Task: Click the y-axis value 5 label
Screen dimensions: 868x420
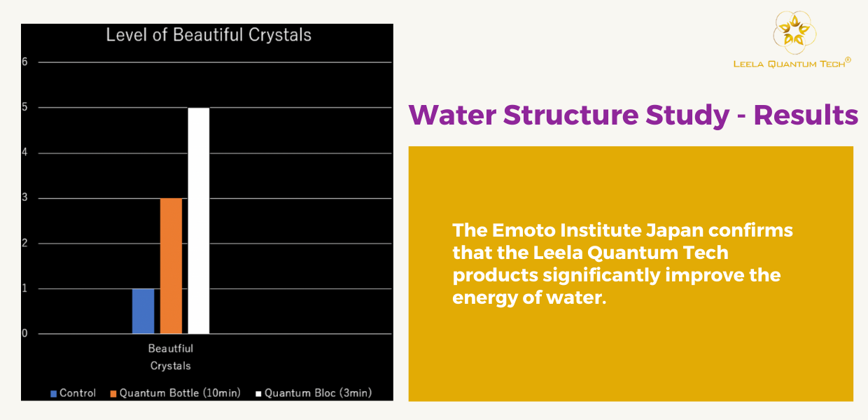Action: 24,107
